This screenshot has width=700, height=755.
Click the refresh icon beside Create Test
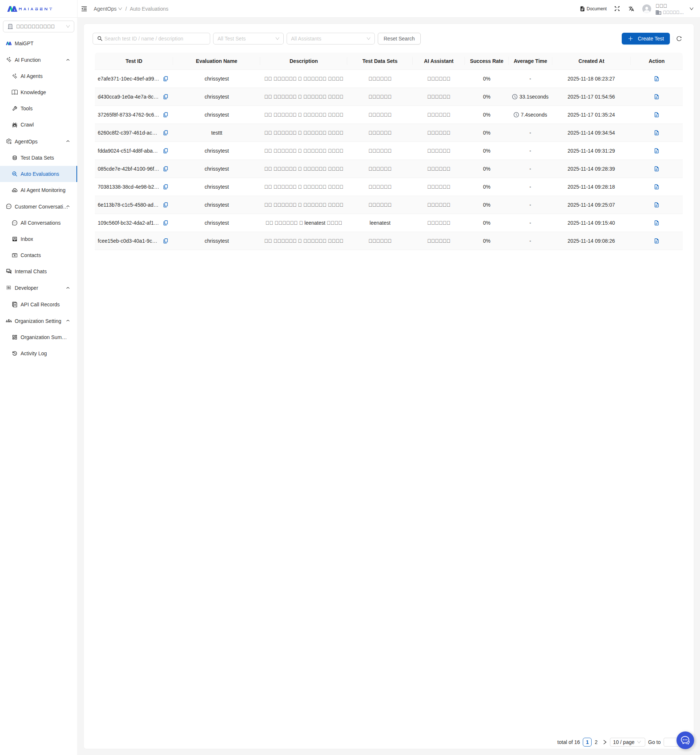click(x=679, y=39)
